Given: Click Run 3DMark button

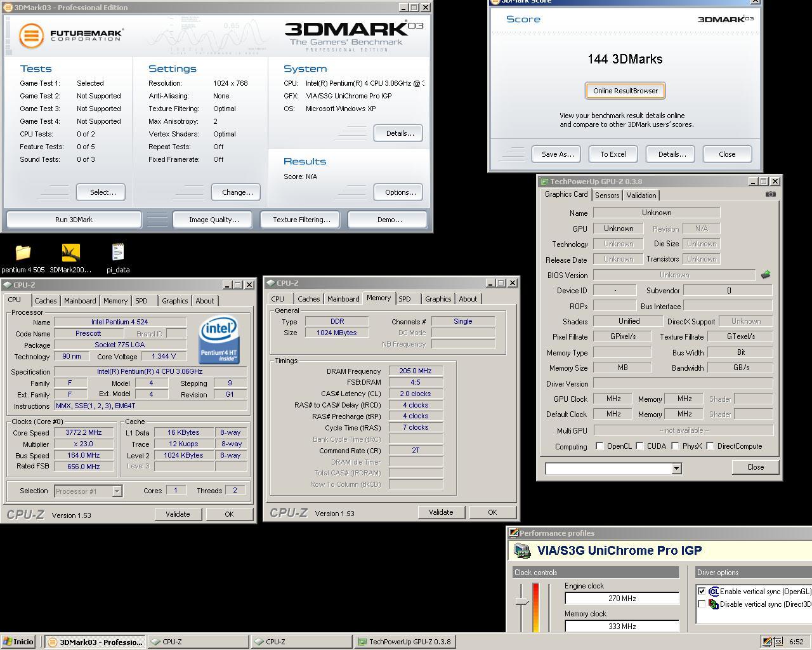Looking at the screenshot, I should pyautogui.click(x=74, y=220).
